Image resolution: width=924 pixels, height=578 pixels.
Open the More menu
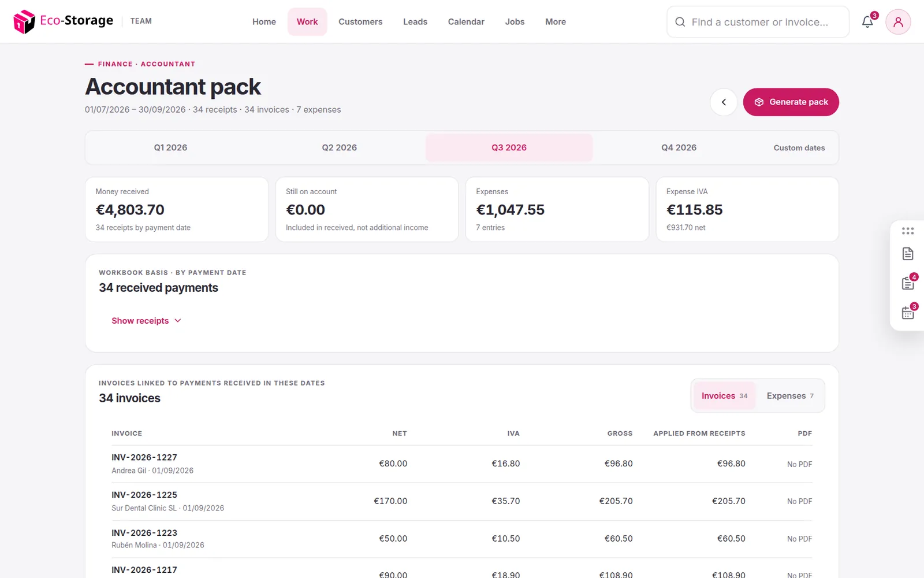tap(556, 22)
